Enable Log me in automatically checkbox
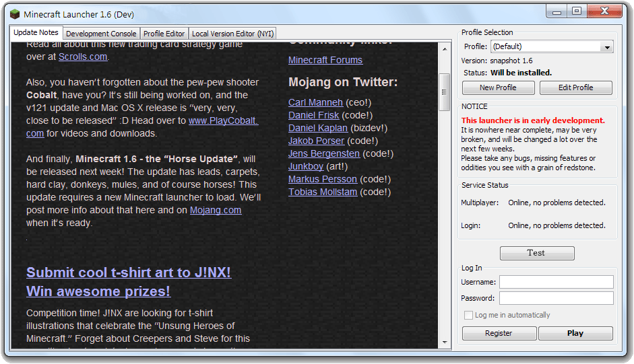The height and width of the screenshot is (364, 634). point(469,315)
